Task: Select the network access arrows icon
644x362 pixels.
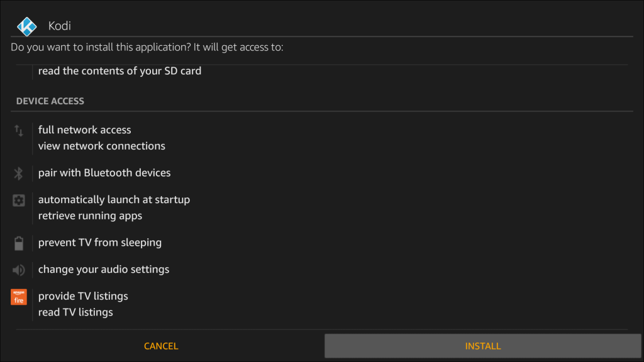Action: pyautogui.click(x=18, y=131)
